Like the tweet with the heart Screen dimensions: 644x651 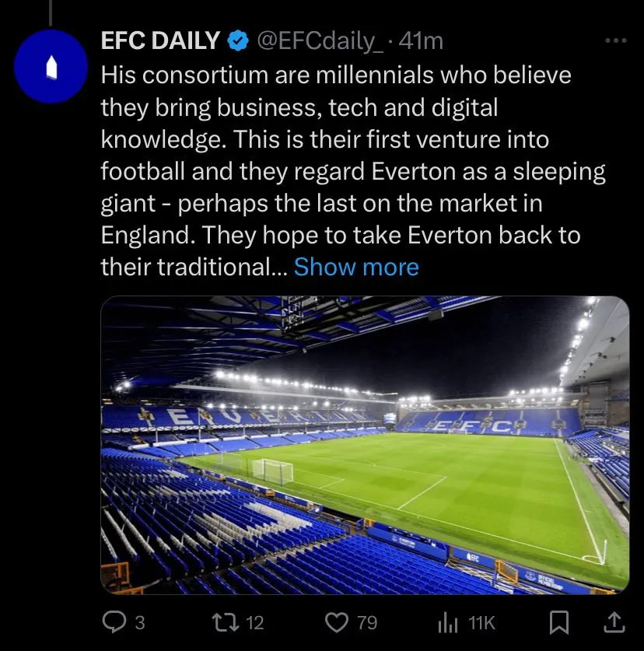coord(336,621)
